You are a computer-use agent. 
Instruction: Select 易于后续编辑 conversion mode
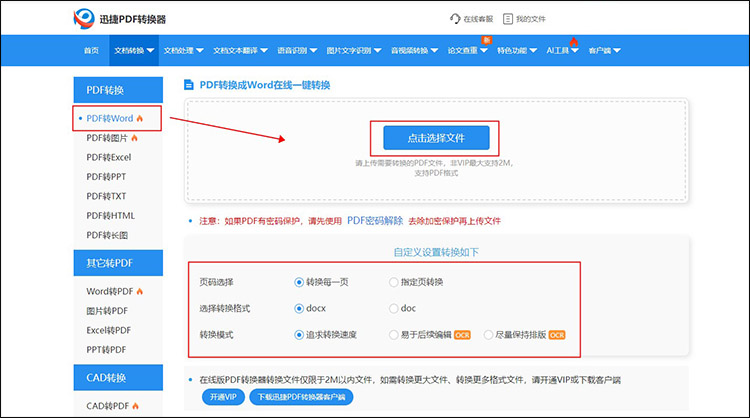point(393,335)
